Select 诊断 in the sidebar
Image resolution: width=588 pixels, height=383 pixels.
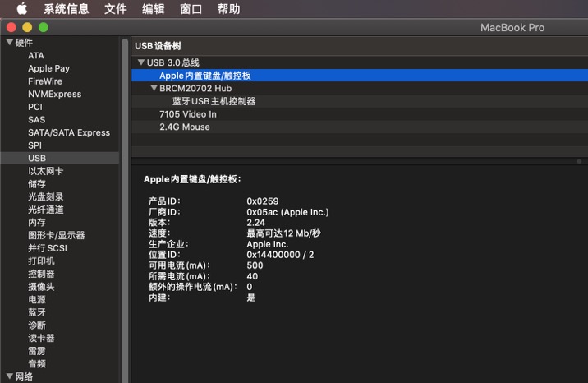[37, 325]
